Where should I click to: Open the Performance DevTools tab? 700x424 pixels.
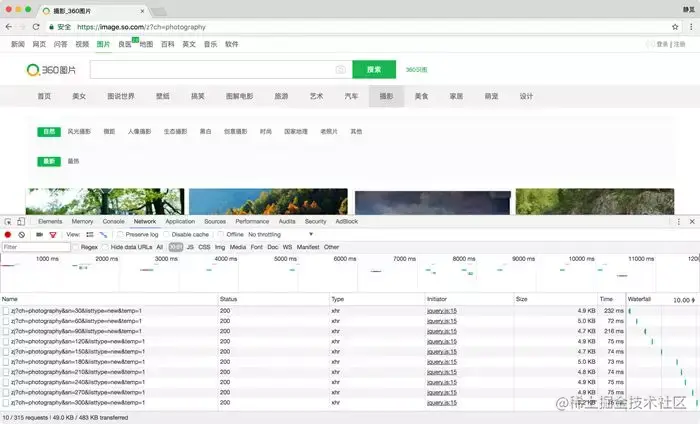252,221
